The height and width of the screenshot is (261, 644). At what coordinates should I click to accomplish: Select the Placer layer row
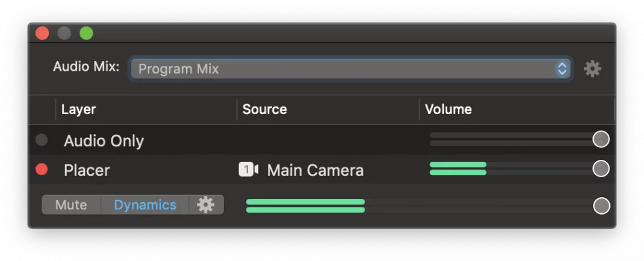coord(321,169)
